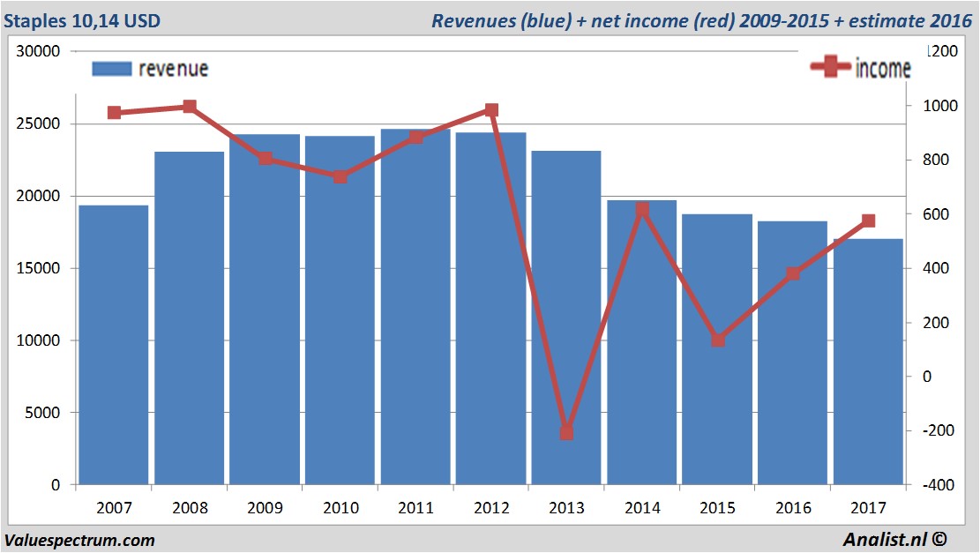This screenshot has width=980, height=553.
Task: Click the 2015 income data marker
Action: 717,340
